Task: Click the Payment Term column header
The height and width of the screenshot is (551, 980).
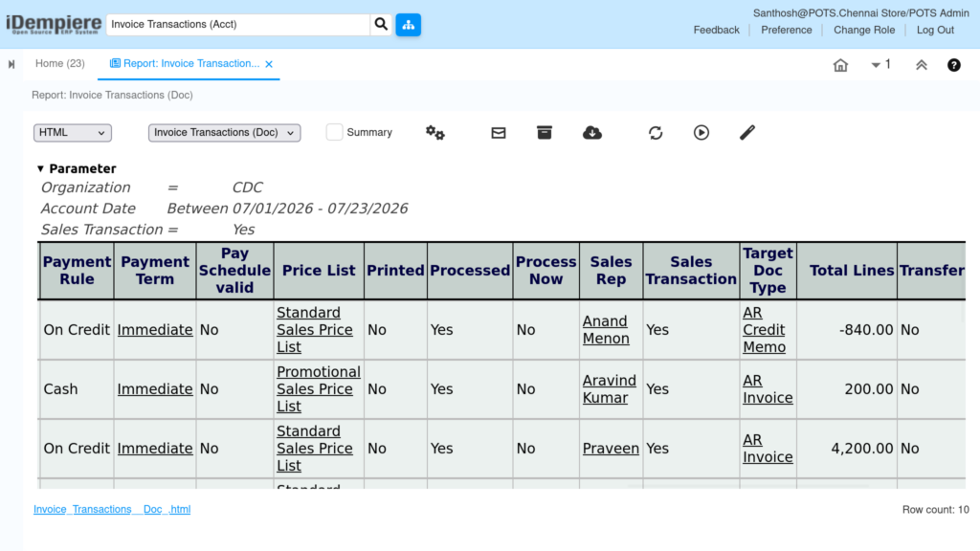Action: [x=155, y=271]
